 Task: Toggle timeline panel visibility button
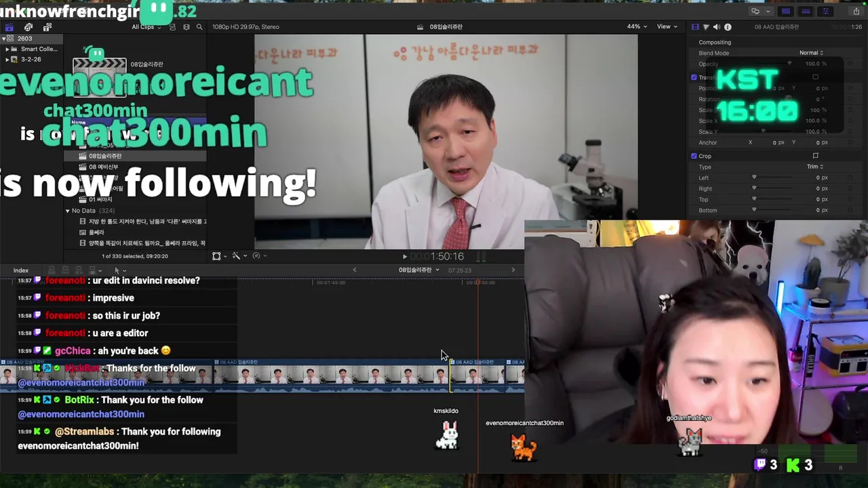[x=806, y=11]
